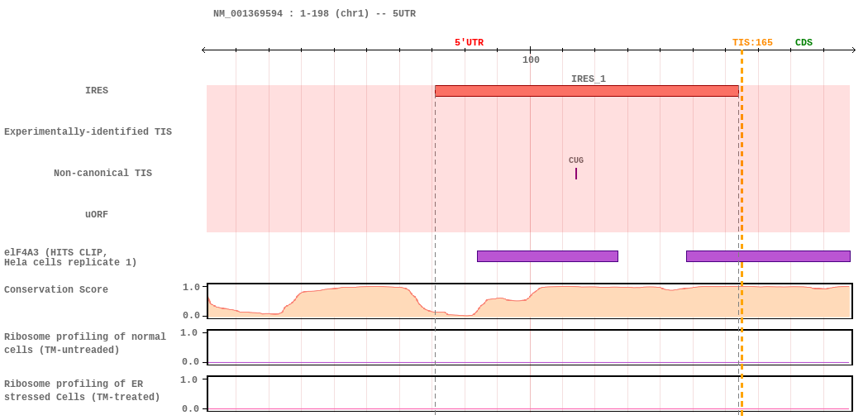Select the TM-untreated ribosome profiling label

point(85,343)
